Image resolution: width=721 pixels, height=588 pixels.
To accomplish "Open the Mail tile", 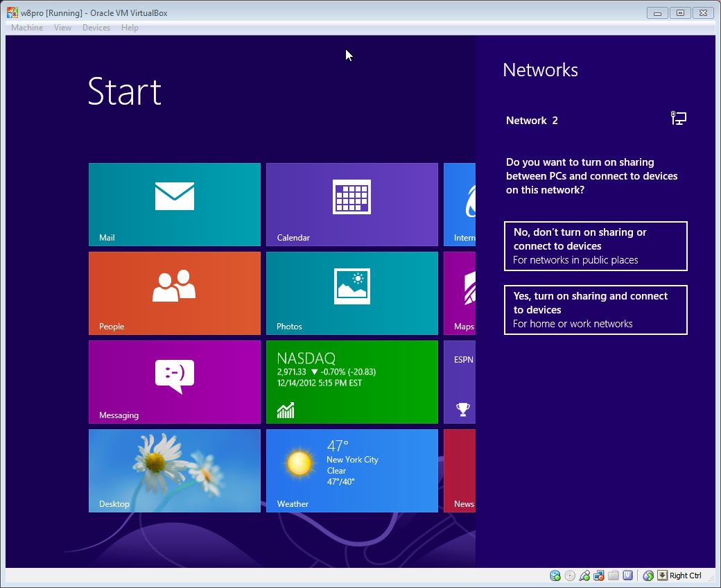I will point(174,204).
